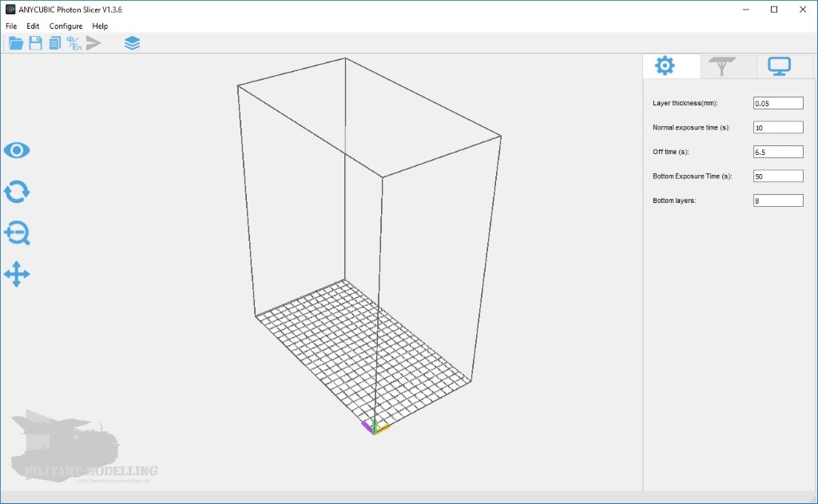The image size is (818, 504).
Task: Click the document copy toolbar icon
Action: pos(55,43)
